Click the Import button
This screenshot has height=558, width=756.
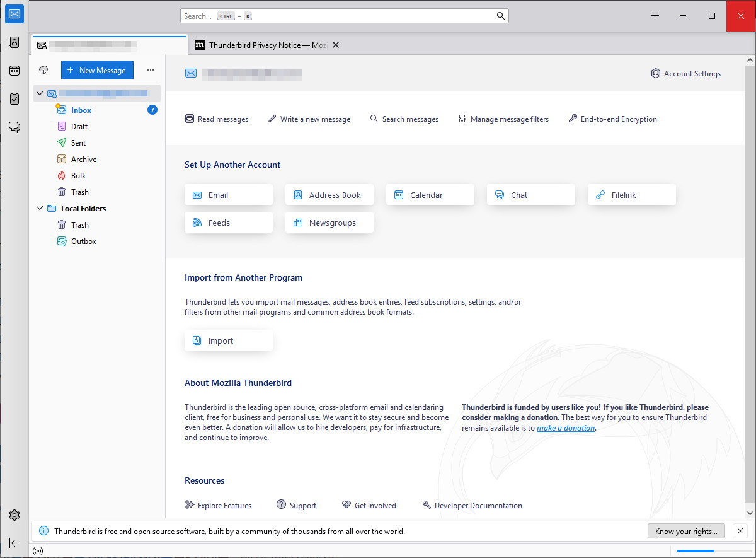pyautogui.click(x=229, y=340)
